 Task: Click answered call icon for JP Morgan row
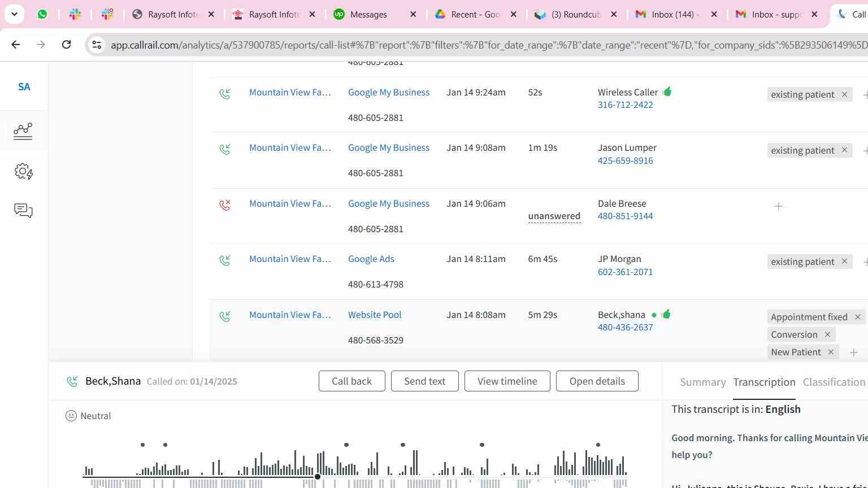click(225, 260)
